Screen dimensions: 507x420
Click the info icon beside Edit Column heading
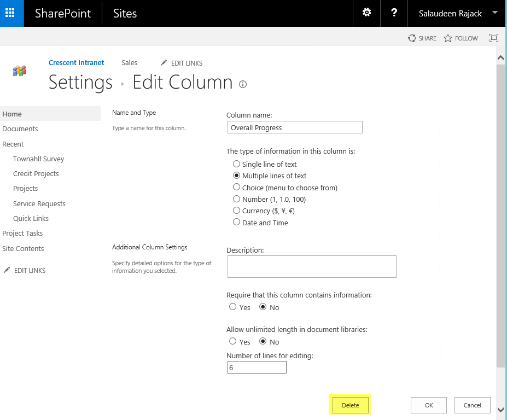(243, 84)
